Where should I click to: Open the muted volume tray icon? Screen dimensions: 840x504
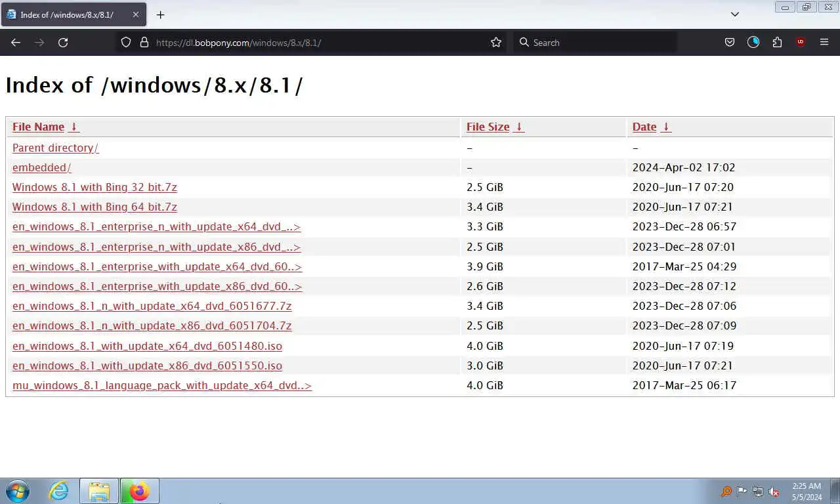pos(774,491)
